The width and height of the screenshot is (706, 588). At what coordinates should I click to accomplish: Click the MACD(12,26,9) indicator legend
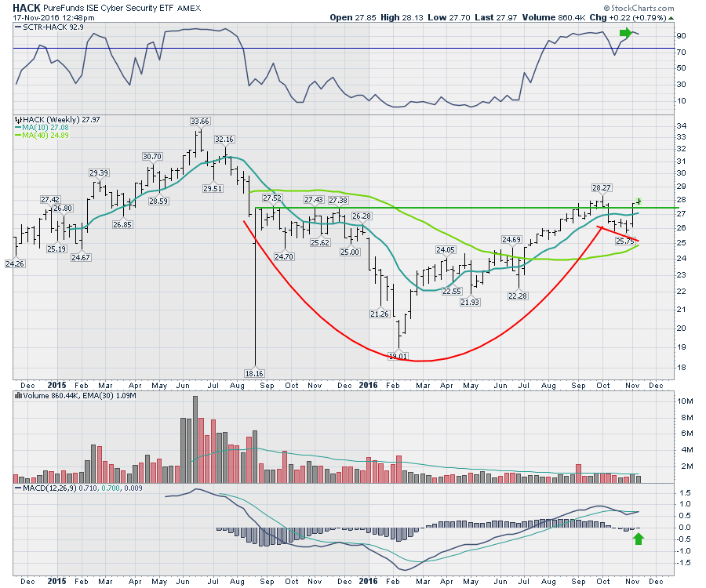[x=78, y=488]
